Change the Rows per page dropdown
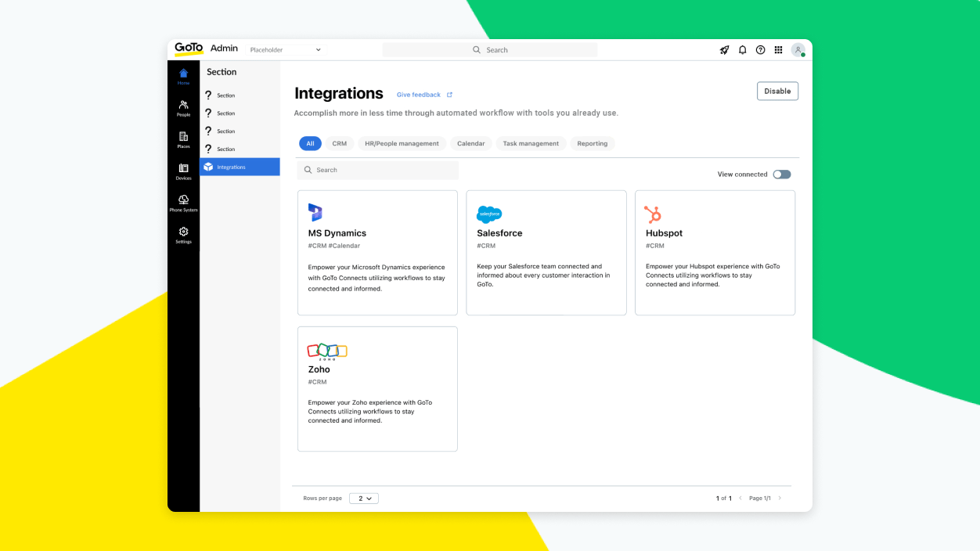This screenshot has width=980, height=551. pyautogui.click(x=363, y=498)
